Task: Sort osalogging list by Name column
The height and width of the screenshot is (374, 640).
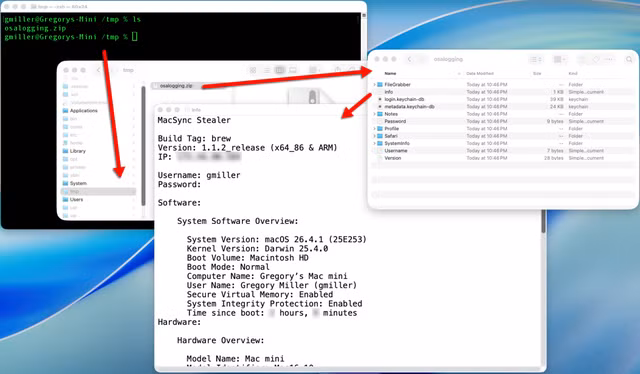Action: pos(391,73)
